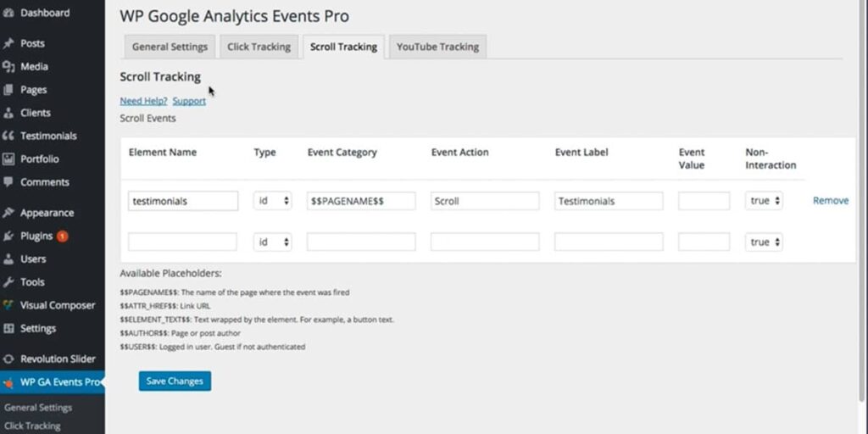The image size is (868, 434).
Task: Switch to the General Settings tab
Action: (x=170, y=47)
